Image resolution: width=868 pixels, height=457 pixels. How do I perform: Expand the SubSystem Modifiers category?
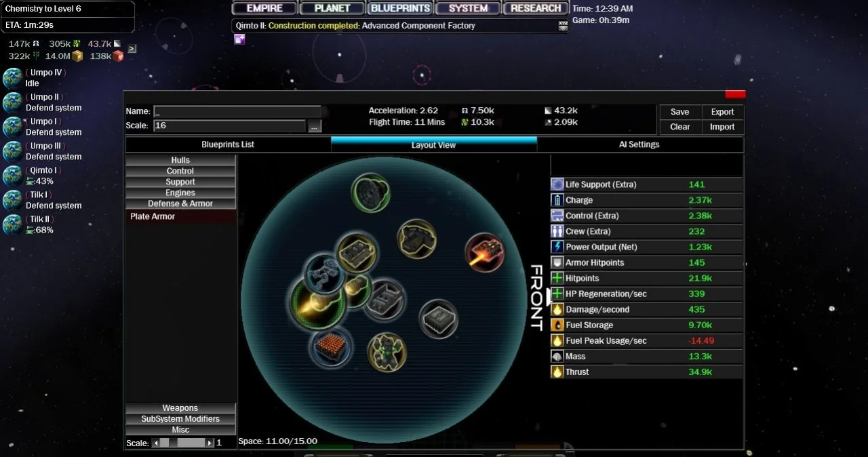[x=180, y=419]
